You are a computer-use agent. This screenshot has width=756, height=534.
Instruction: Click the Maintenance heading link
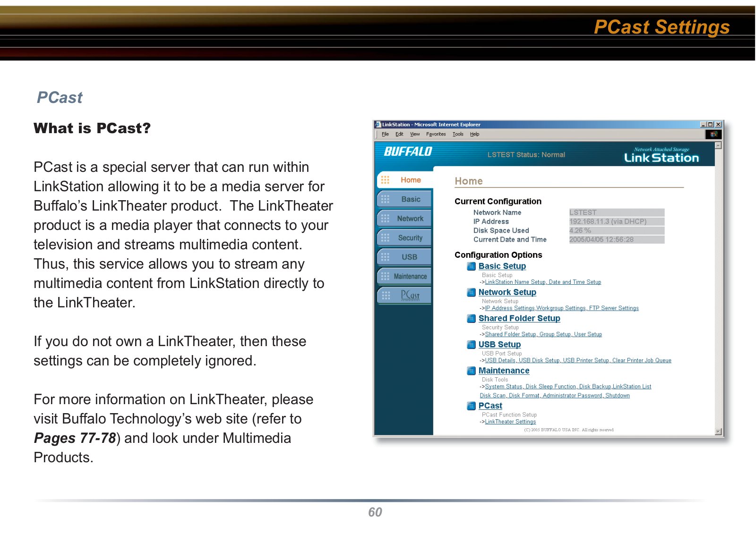504,371
